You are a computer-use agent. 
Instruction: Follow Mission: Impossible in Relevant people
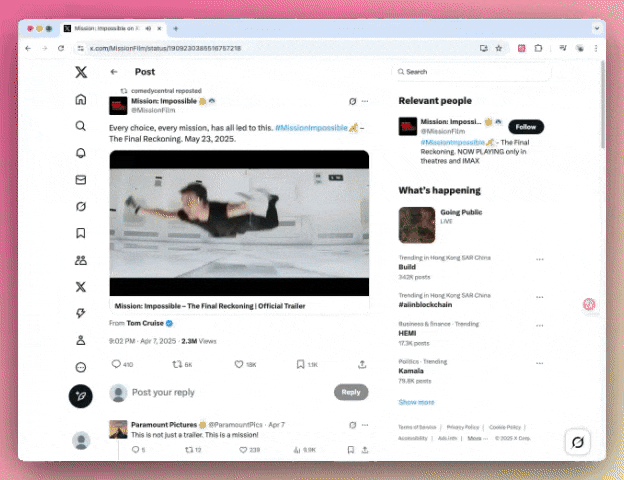526,127
